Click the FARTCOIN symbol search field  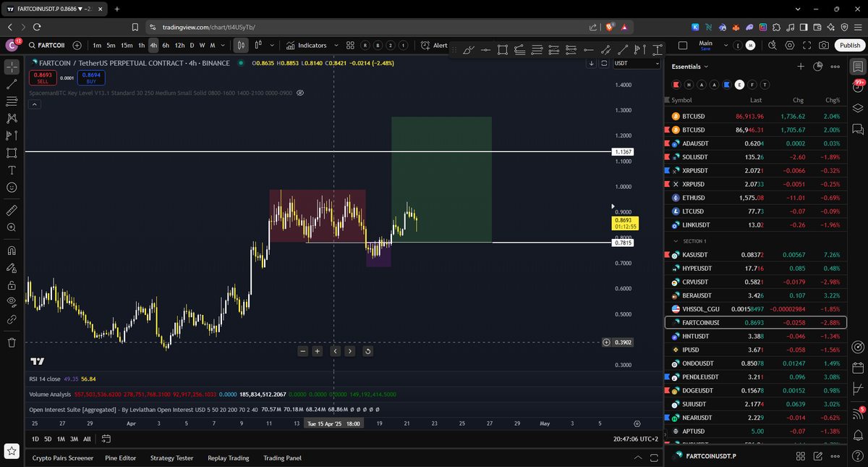pos(48,45)
